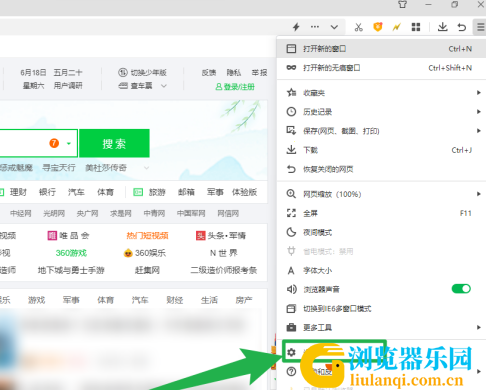Open 字体大小 menu item
Image resolution: width=486 pixels, height=390 pixels.
pos(381,270)
